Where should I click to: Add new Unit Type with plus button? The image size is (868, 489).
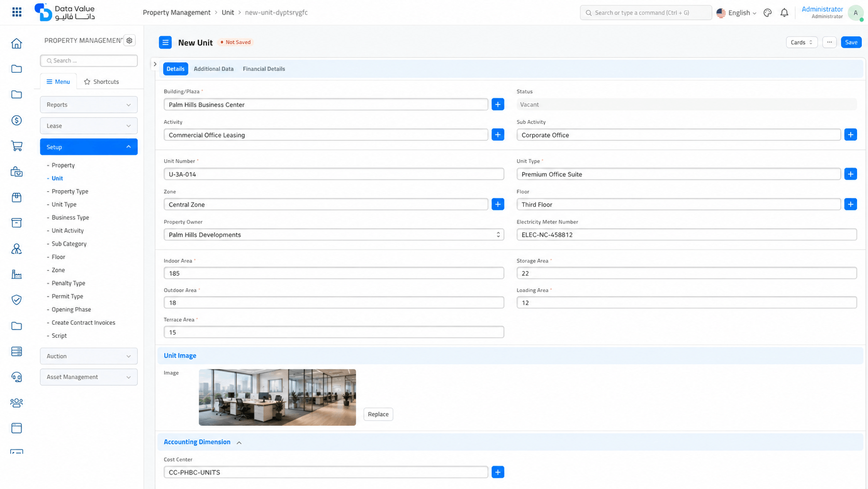(x=850, y=174)
